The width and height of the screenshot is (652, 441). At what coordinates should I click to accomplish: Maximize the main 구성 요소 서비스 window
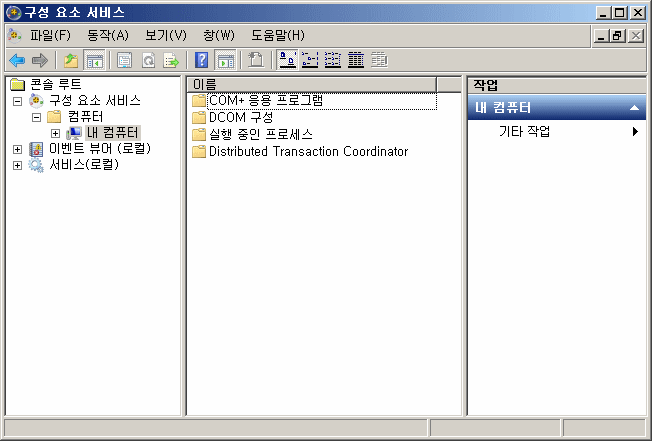[x=620, y=13]
